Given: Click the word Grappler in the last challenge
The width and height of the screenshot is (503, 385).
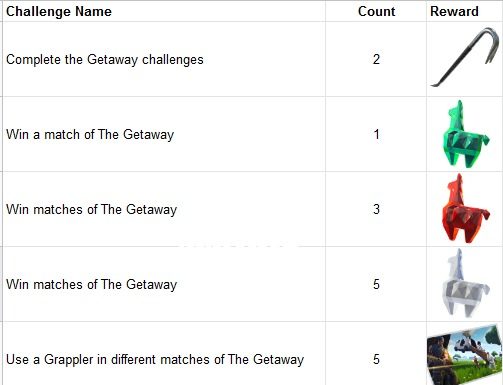Looking at the screenshot, I should pos(69,360).
